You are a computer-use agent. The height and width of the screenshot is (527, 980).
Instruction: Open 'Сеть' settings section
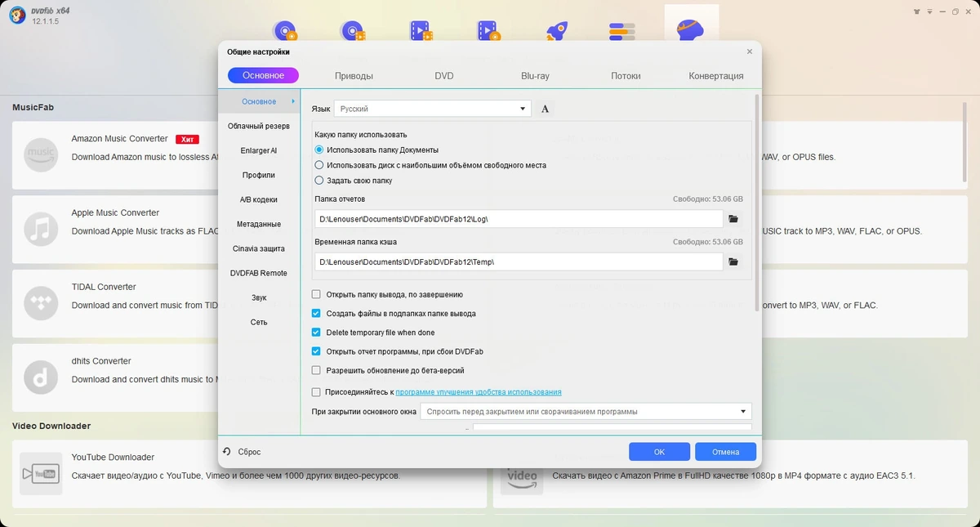(x=259, y=322)
